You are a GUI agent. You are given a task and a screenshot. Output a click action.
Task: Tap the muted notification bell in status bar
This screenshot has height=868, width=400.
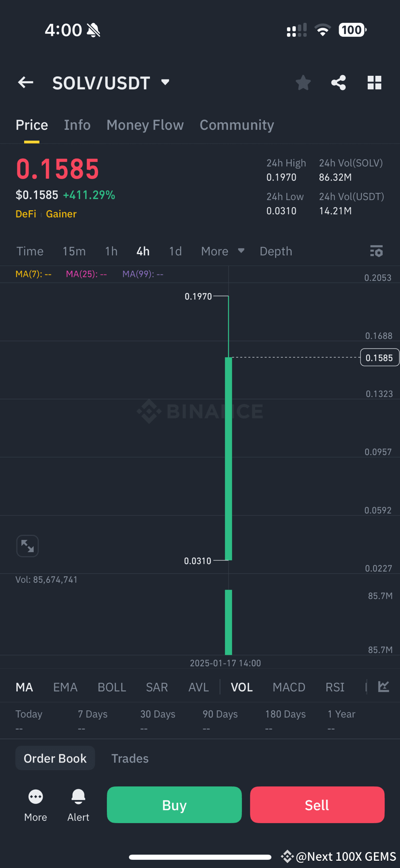[94, 29]
